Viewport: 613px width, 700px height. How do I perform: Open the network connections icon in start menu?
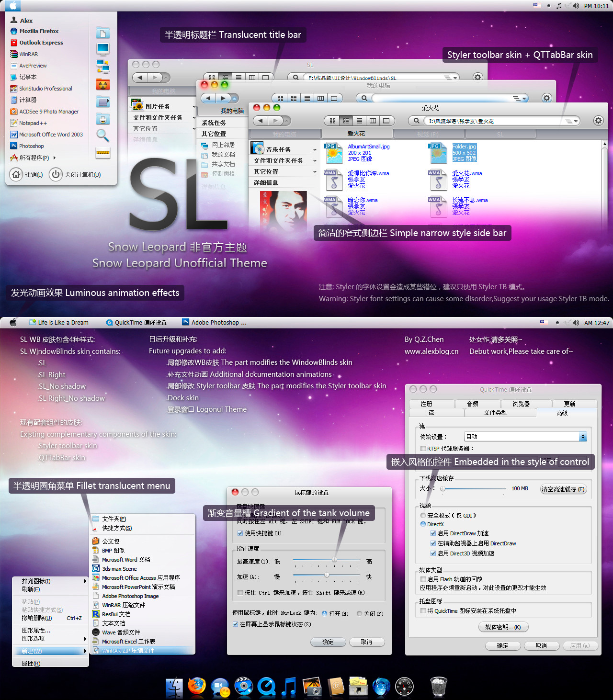pos(103,66)
